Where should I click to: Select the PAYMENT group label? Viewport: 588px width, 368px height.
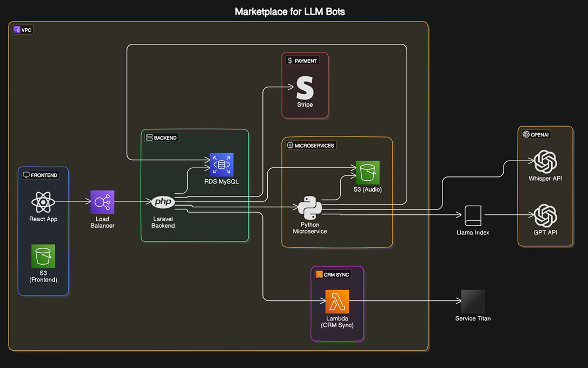click(x=302, y=61)
